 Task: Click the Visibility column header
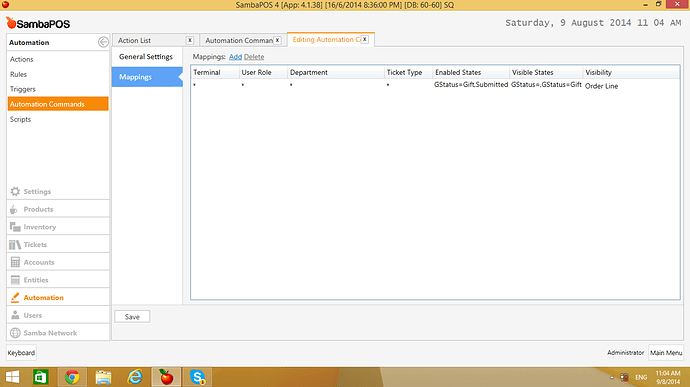point(631,72)
